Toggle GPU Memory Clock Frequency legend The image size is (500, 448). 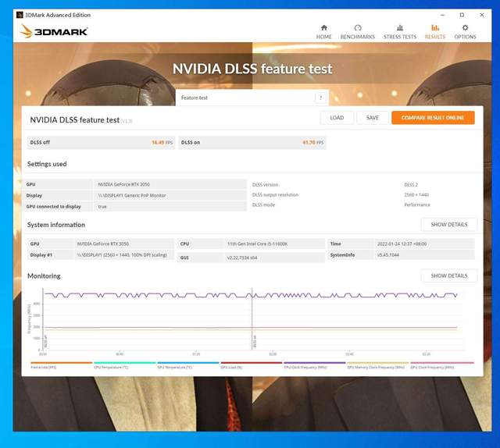tap(378, 365)
